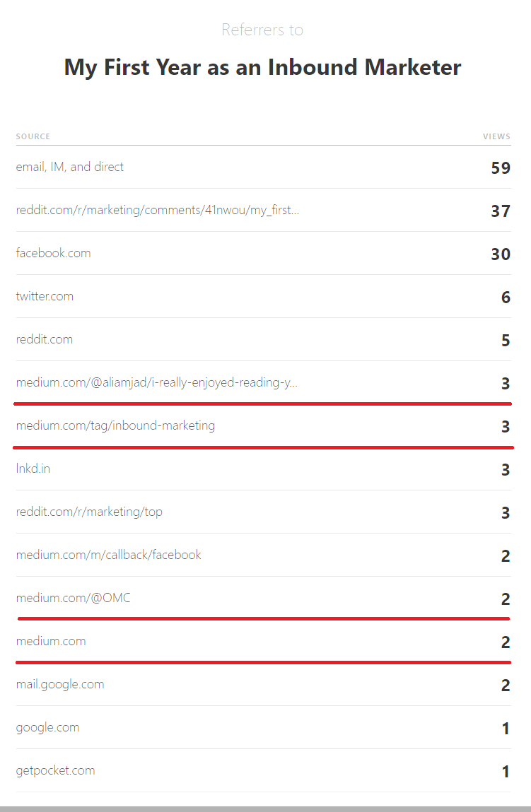
Task: Click the Referrers to heading text
Action: point(262,30)
